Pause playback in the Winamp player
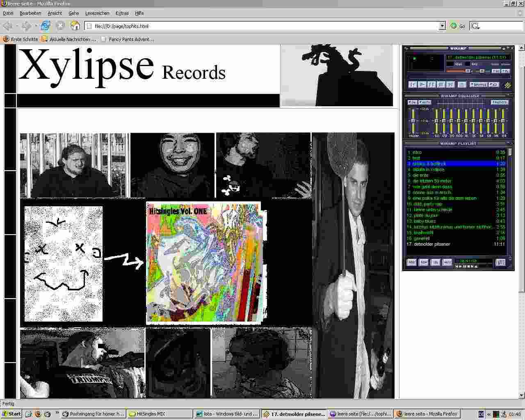Viewport: 525px width, 420px height. pyautogui.click(x=431, y=84)
